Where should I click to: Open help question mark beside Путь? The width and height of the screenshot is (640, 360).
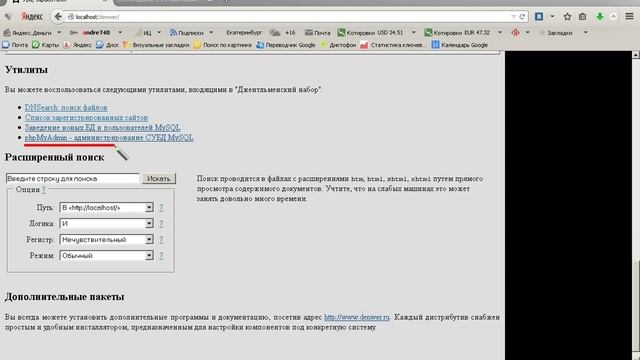161,207
